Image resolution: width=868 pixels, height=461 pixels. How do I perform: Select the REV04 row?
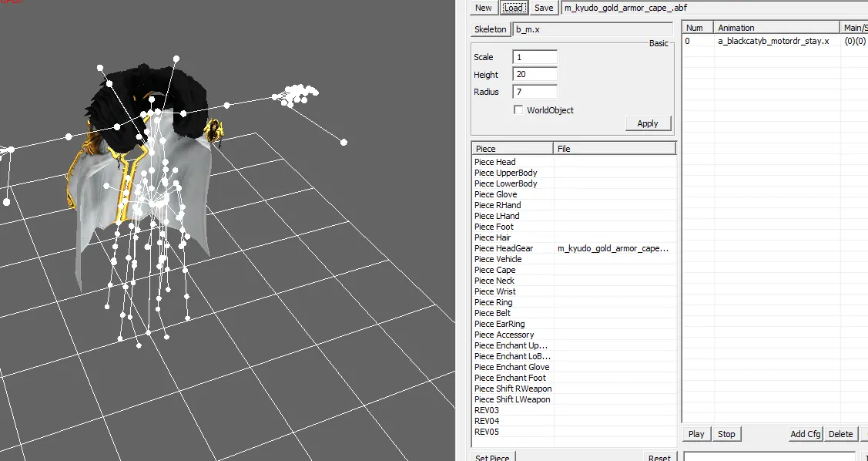[574, 421]
